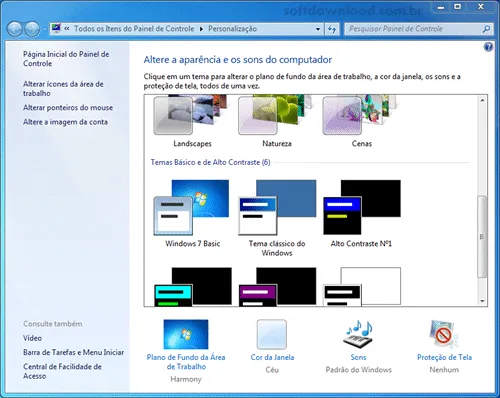The height and width of the screenshot is (398, 500).
Task: Go forward with the Forward arrow button
Action: click(32, 29)
